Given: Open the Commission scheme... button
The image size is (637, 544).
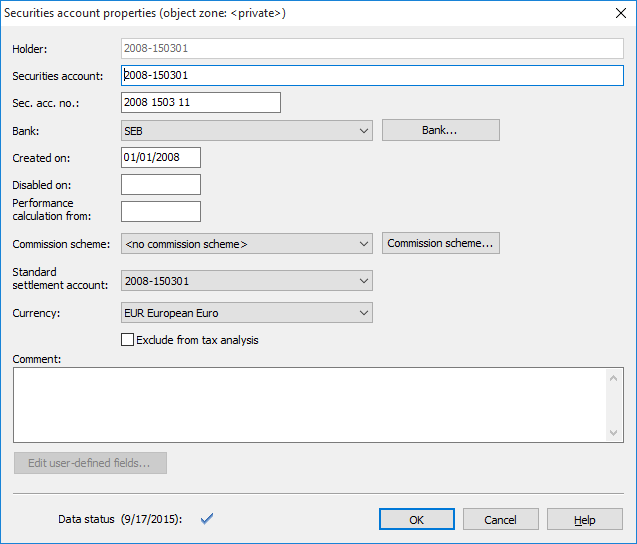Looking at the screenshot, I should pos(440,243).
